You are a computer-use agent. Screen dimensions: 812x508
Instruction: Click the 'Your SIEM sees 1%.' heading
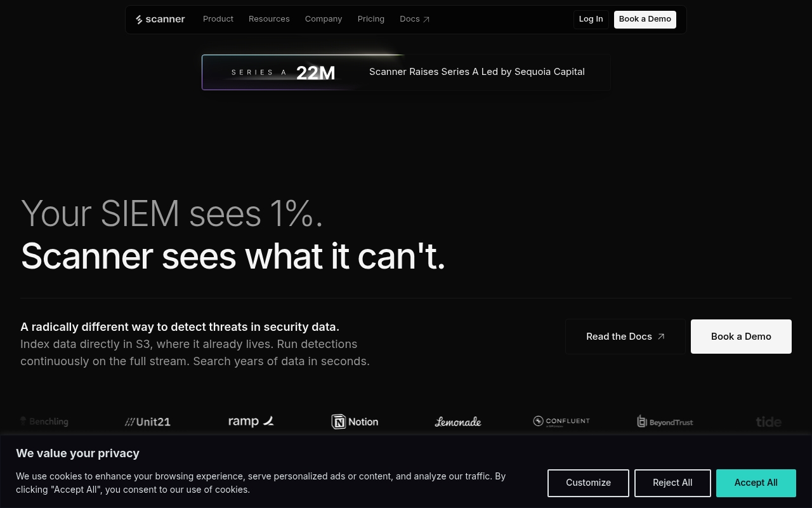click(172, 213)
